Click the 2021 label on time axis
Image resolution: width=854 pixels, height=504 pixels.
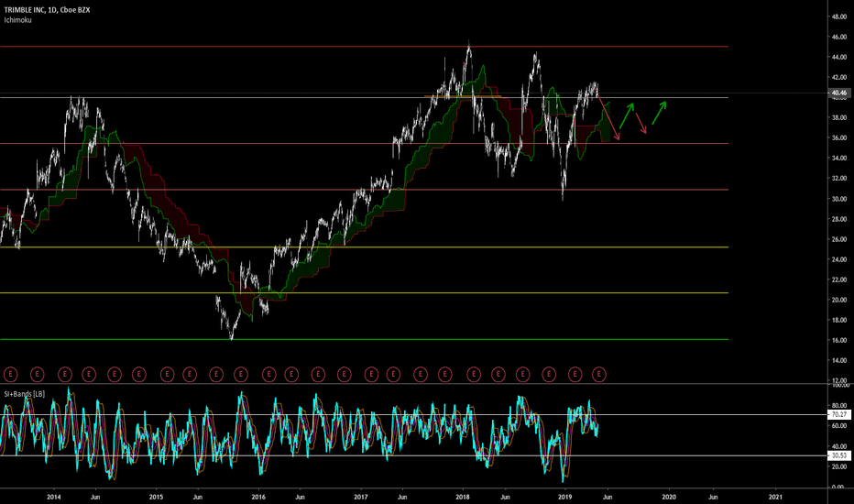tap(774, 497)
